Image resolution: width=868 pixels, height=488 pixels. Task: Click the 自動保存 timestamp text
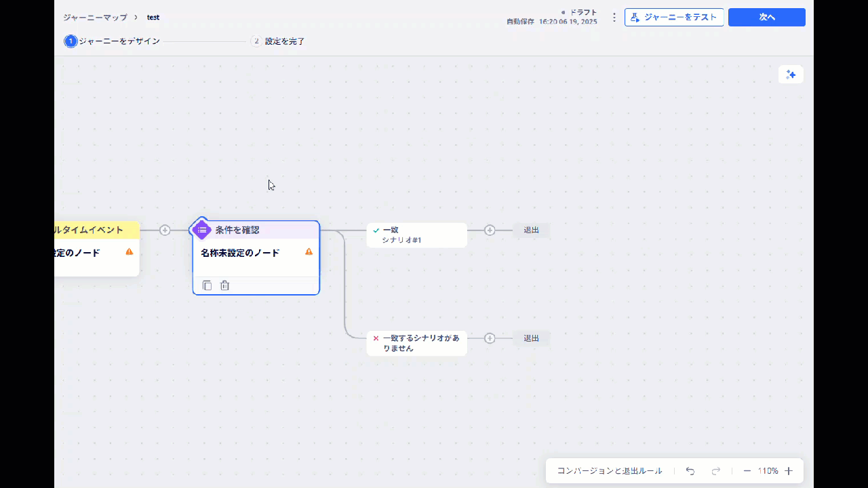pyautogui.click(x=551, y=22)
